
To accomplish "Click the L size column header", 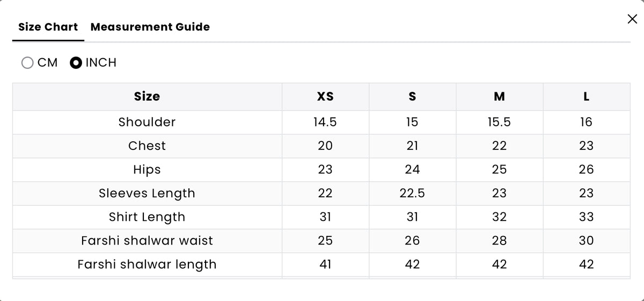I will 587,97.
